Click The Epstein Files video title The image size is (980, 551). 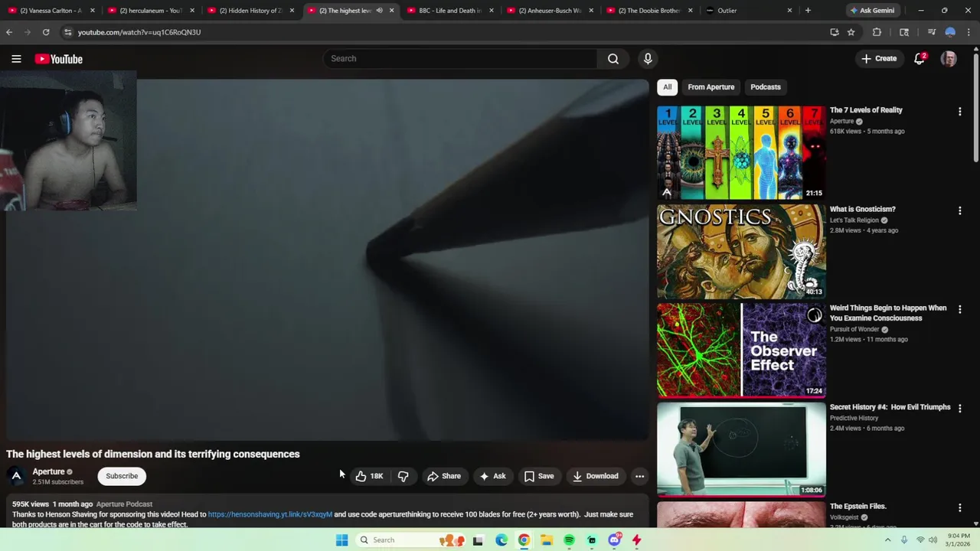[857, 507]
